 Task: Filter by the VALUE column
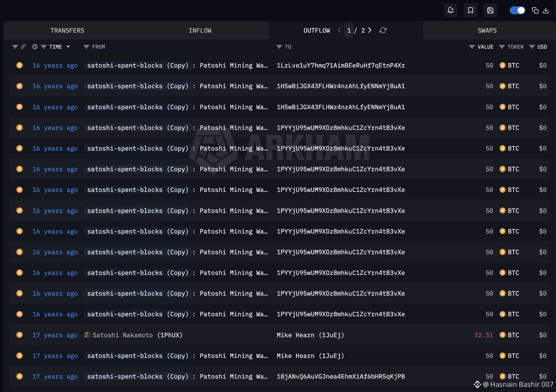472,47
